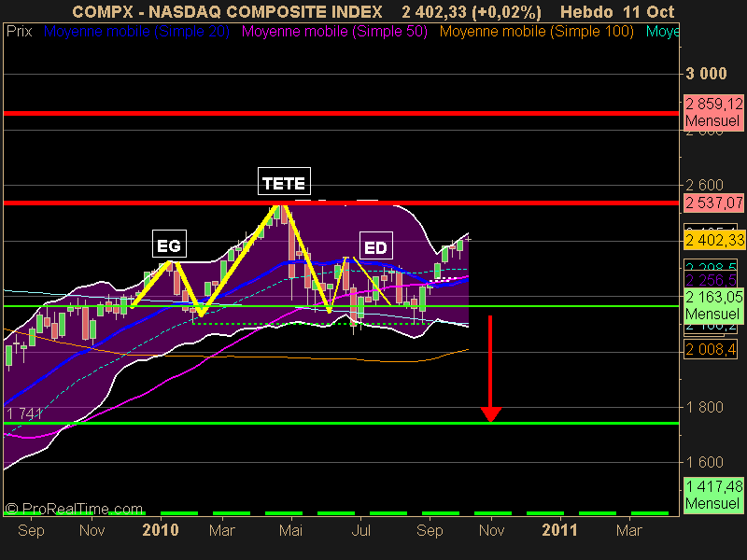Select the 'Moyenne mobile (Simple 50)' legend entry

(x=334, y=32)
